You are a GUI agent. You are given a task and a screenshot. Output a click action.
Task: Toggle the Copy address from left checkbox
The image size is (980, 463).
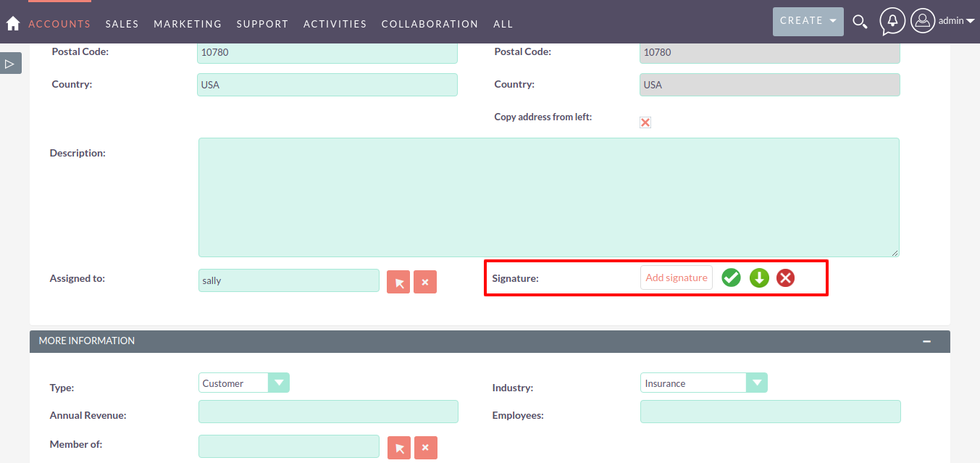tap(645, 122)
